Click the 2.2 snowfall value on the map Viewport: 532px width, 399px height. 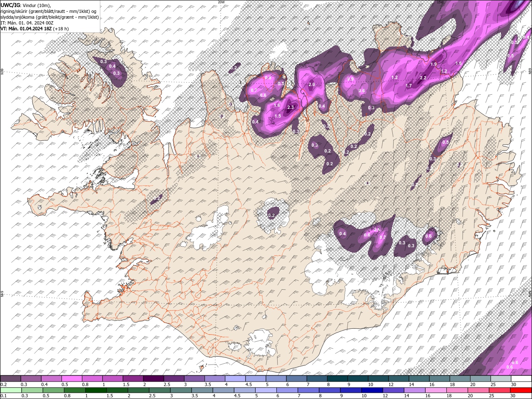pos(423,78)
